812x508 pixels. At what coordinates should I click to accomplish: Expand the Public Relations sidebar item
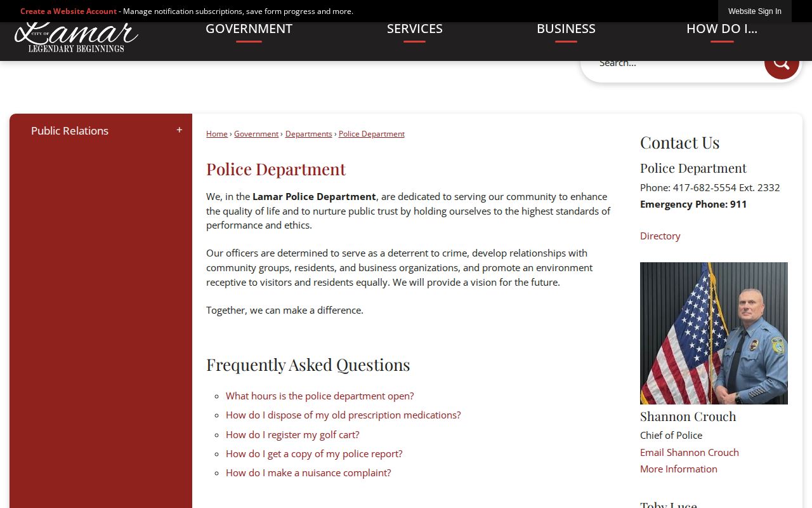(180, 130)
